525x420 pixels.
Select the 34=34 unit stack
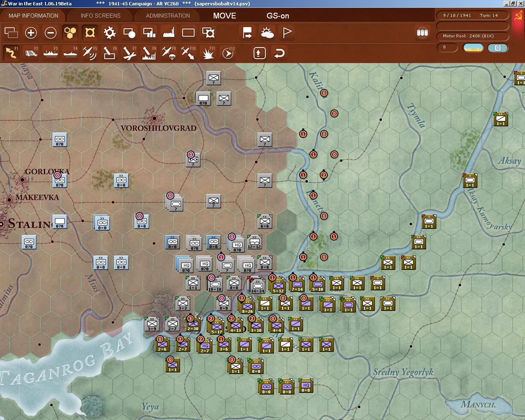coord(257,285)
